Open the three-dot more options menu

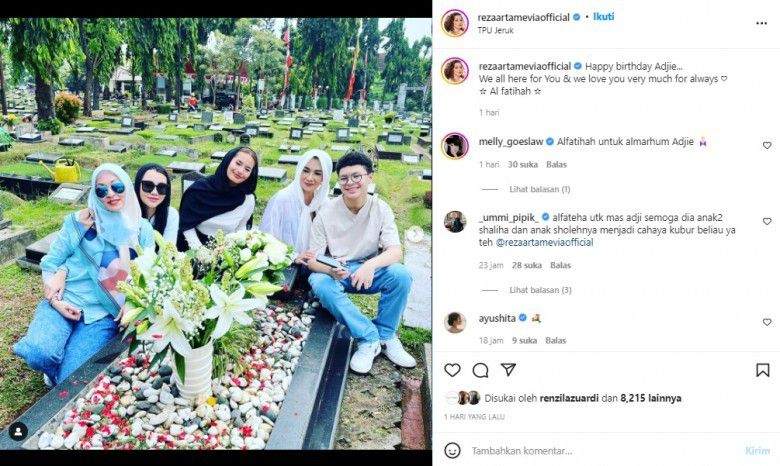click(762, 23)
